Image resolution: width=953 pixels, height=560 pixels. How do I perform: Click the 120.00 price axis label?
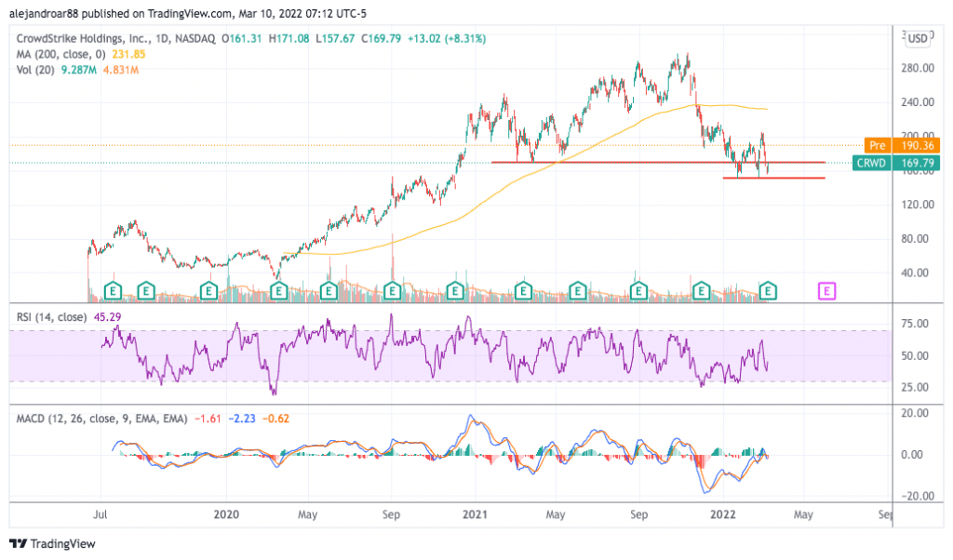918,205
